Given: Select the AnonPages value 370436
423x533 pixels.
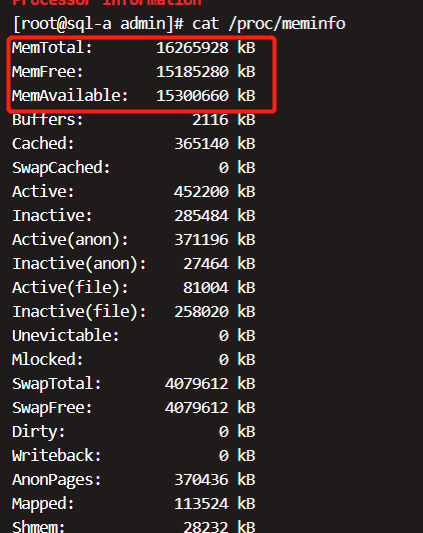Looking at the screenshot, I should point(201,480).
